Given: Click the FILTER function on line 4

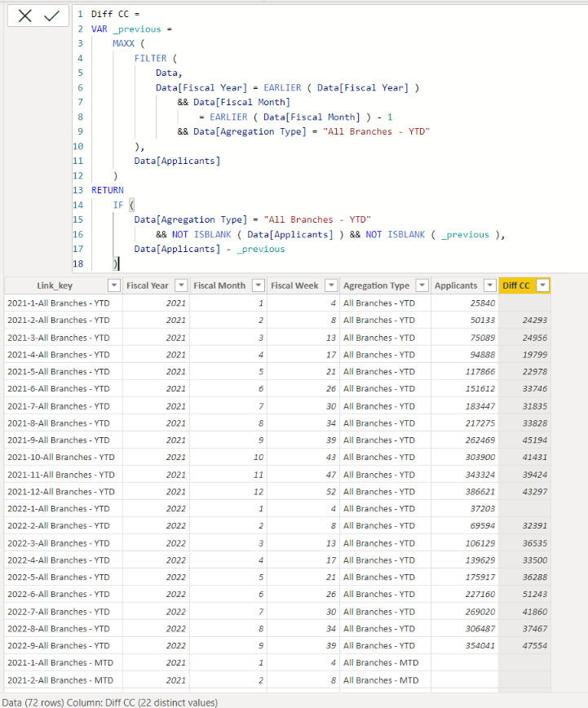Looking at the screenshot, I should (x=150, y=58).
